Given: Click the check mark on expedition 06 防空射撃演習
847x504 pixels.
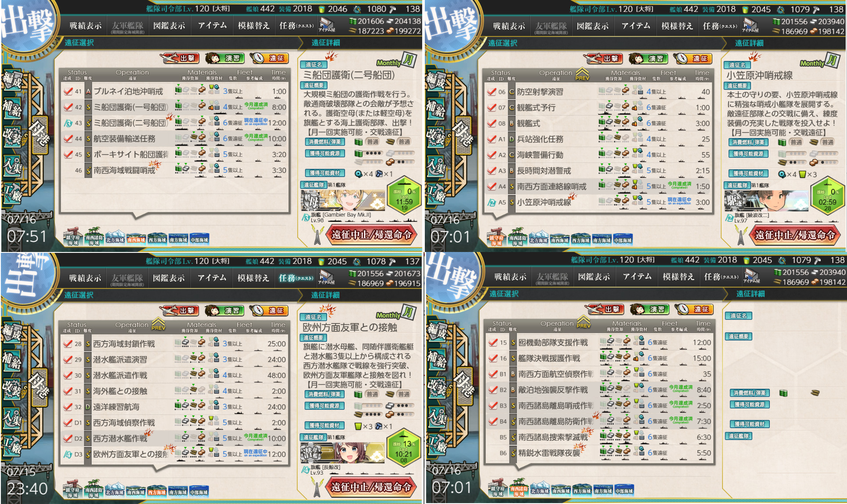Looking at the screenshot, I should 491,92.
